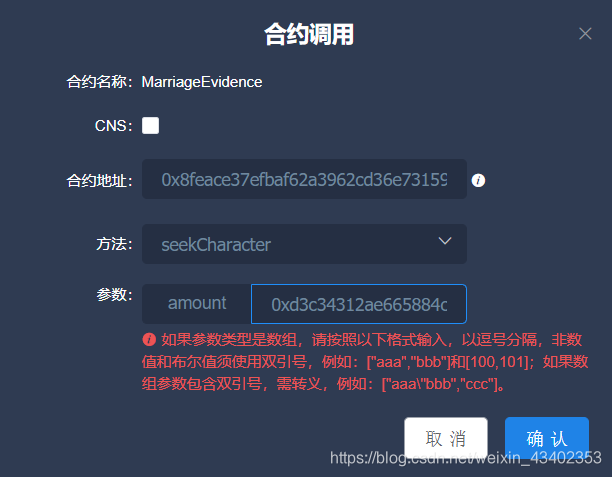Close the 合约调用 dialog with X

pyautogui.click(x=585, y=34)
